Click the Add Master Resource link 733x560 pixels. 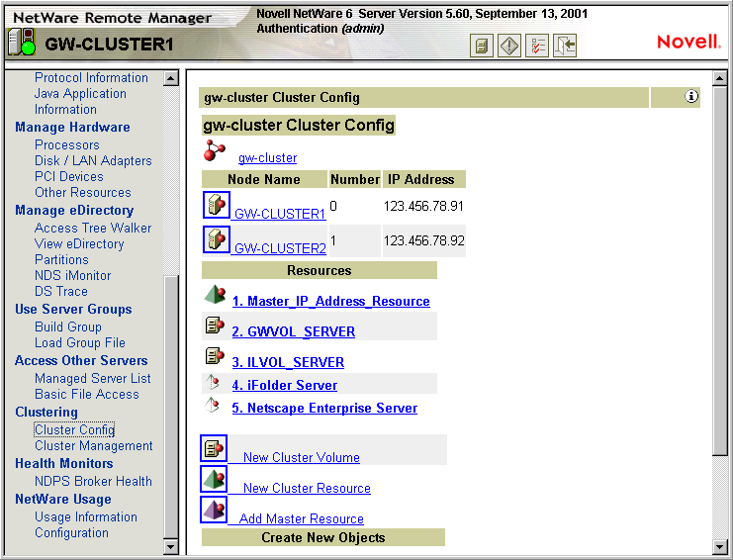click(x=301, y=518)
